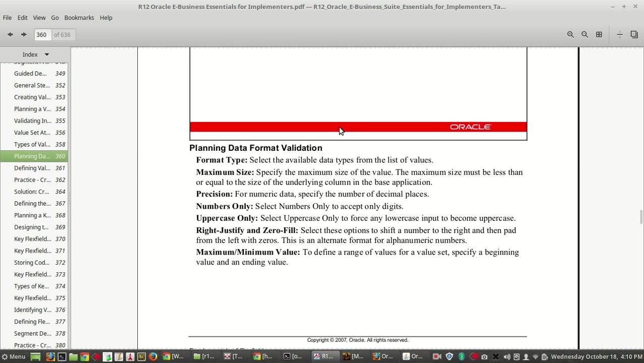Jump to index entry 'Defining the...' 367
This screenshot has width=644, height=363.
pos(34,204)
